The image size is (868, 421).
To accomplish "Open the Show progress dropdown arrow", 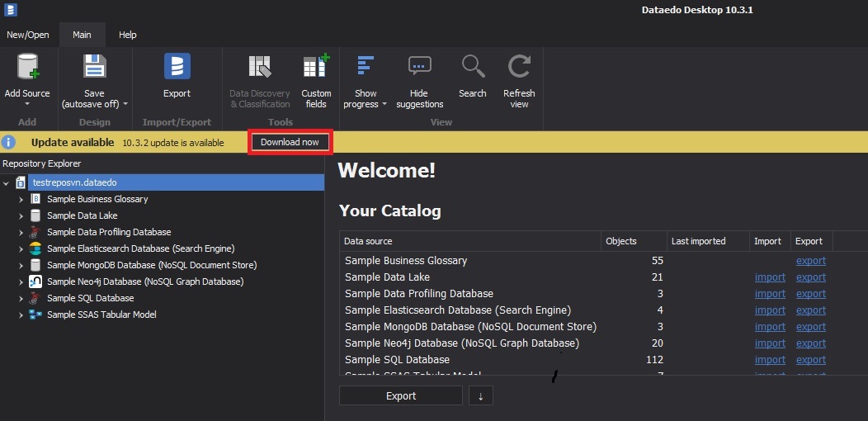I will click(x=384, y=104).
